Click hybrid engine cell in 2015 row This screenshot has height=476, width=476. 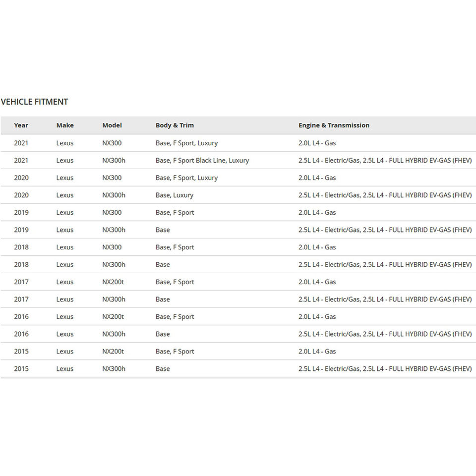coord(385,369)
